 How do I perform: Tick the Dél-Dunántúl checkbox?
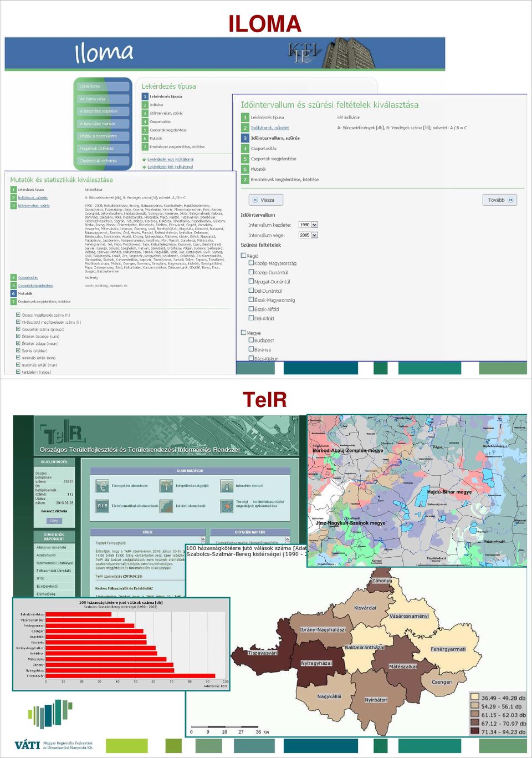[x=251, y=291]
